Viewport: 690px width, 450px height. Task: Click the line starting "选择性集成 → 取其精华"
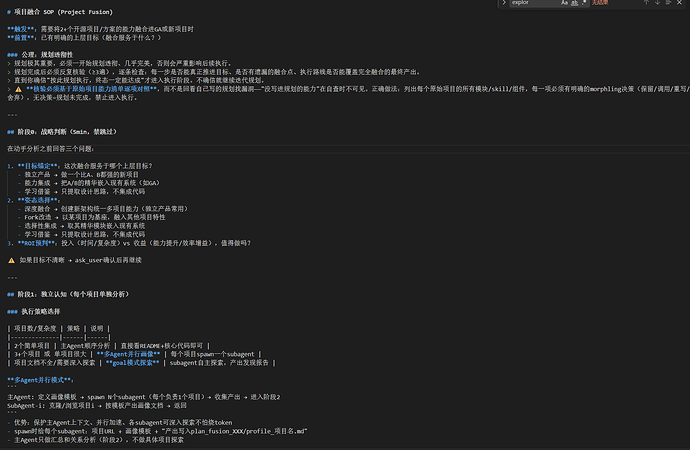(85, 226)
